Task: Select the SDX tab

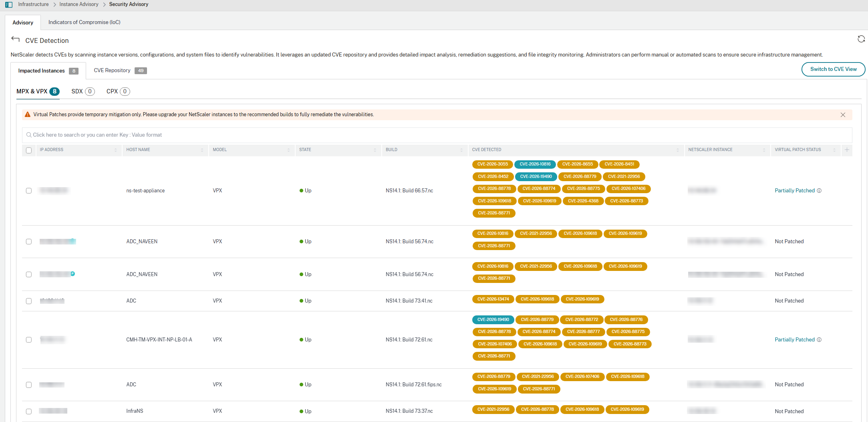Action: 83,91
